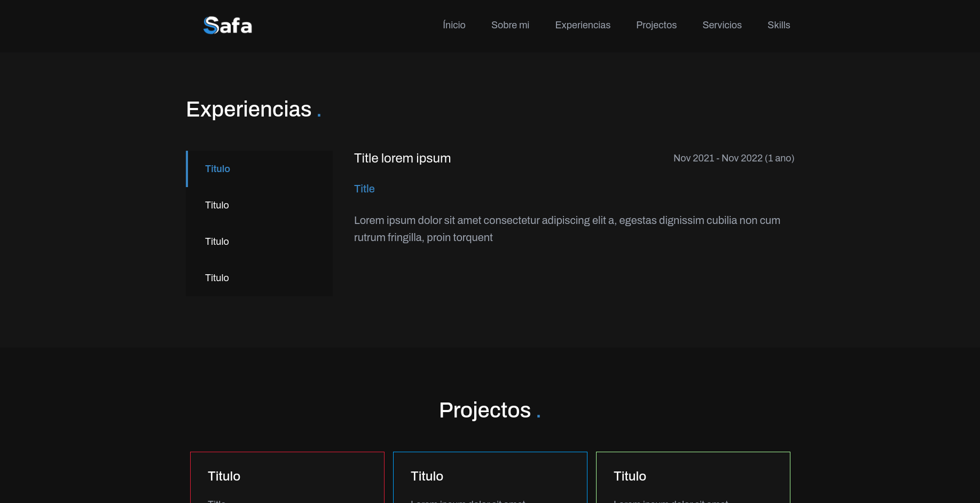This screenshot has width=980, height=503.
Task: Navigate to Servicios from the top menu
Action: tap(722, 25)
